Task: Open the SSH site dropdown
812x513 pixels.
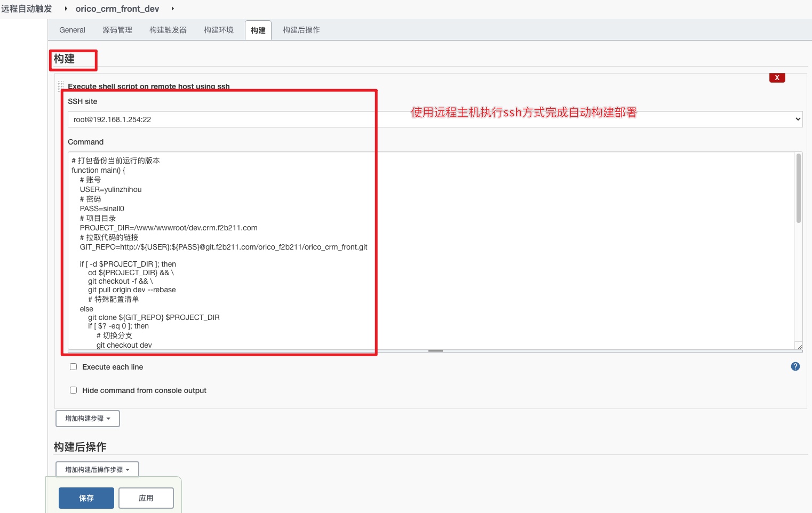Action: (435, 119)
